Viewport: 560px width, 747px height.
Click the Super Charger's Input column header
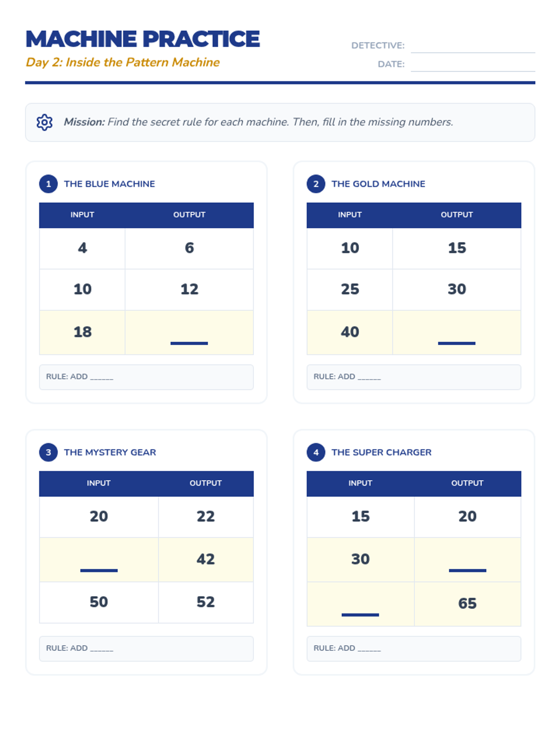pos(360,483)
